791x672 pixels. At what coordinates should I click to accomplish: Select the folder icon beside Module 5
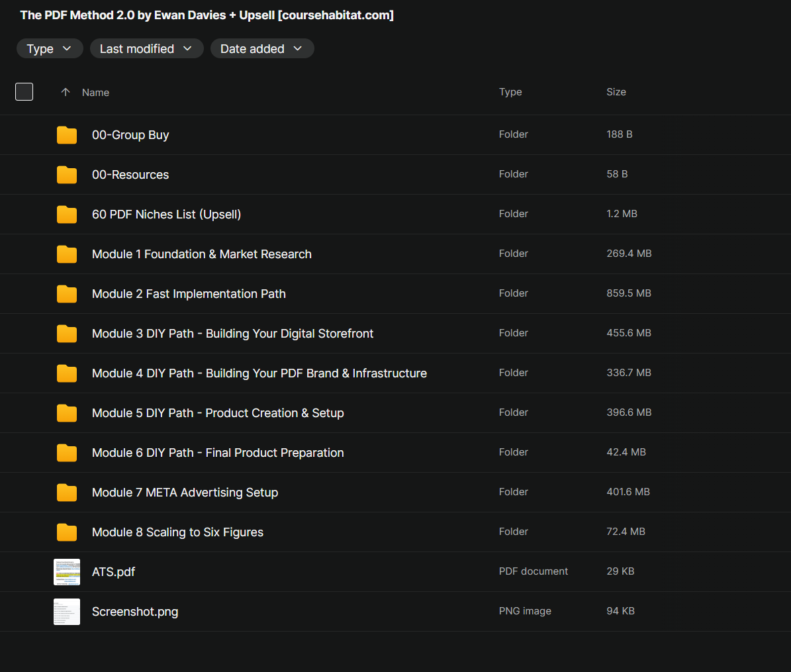click(x=66, y=412)
